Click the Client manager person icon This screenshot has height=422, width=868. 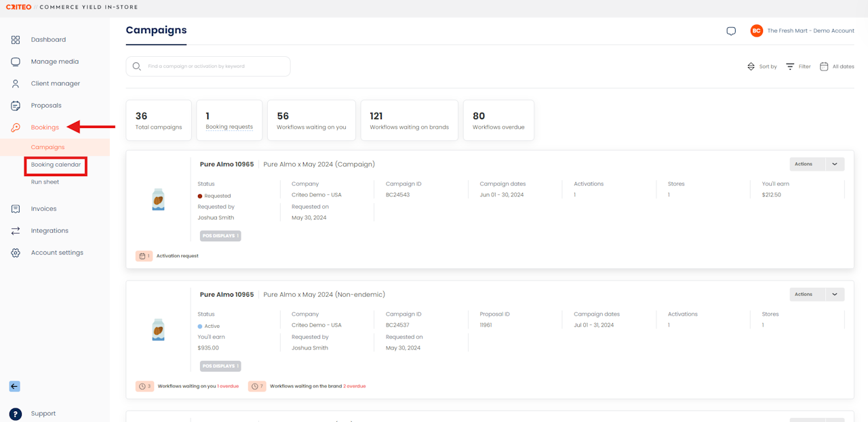pos(16,84)
